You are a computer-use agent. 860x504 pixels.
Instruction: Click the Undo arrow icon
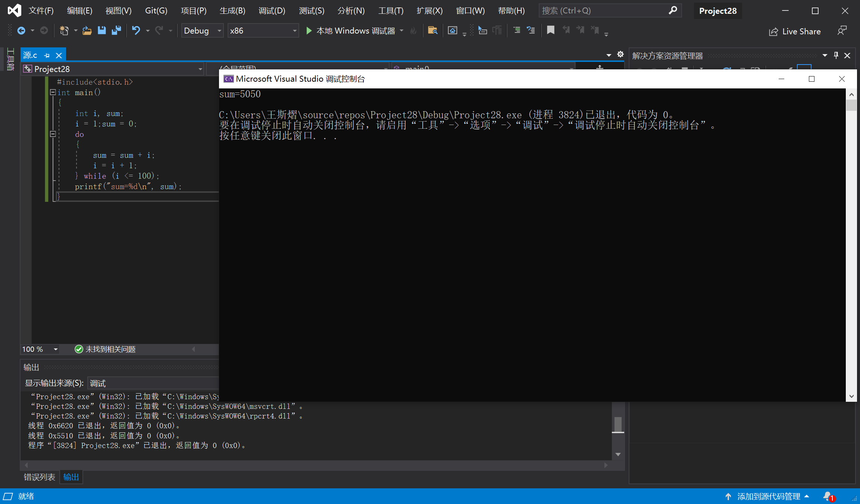pyautogui.click(x=136, y=31)
